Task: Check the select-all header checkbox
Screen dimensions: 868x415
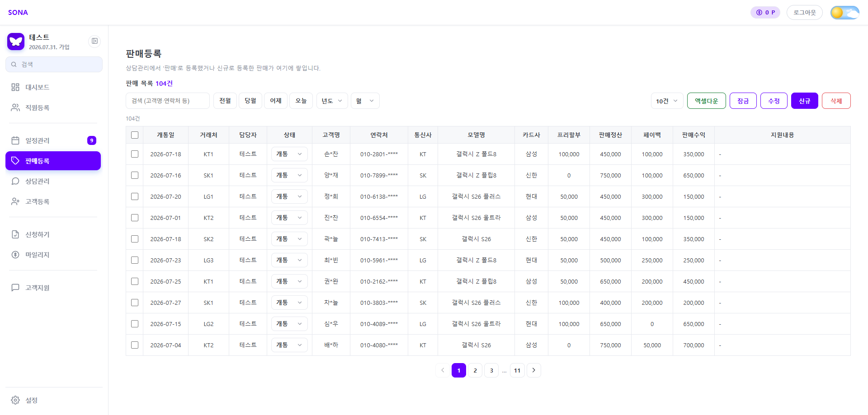Action: pyautogui.click(x=135, y=135)
